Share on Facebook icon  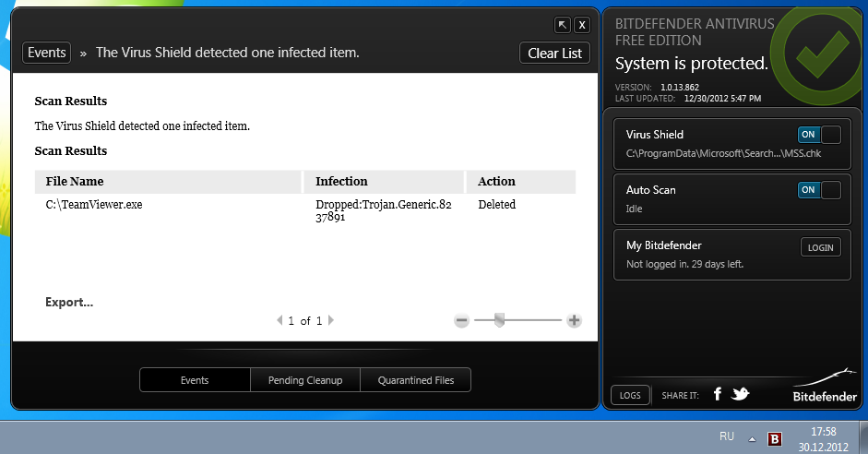click(x=718, y=394)
